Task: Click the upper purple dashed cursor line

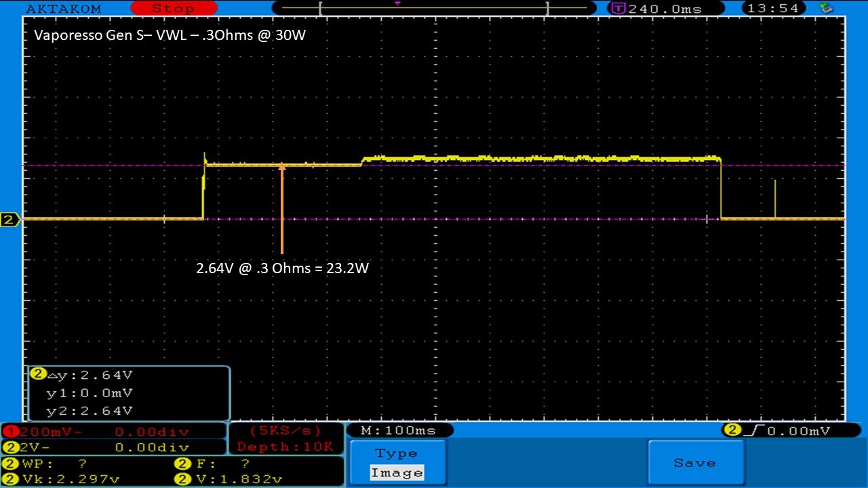Action: point(542,165)
